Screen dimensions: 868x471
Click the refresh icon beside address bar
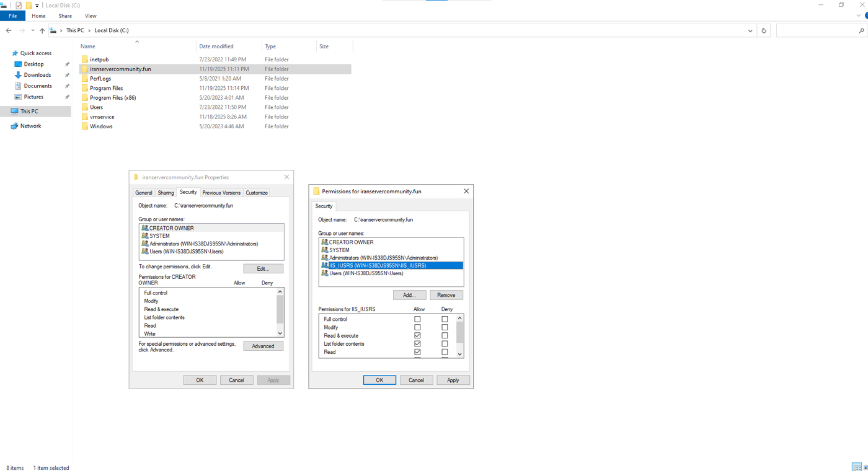coord(764,30)
